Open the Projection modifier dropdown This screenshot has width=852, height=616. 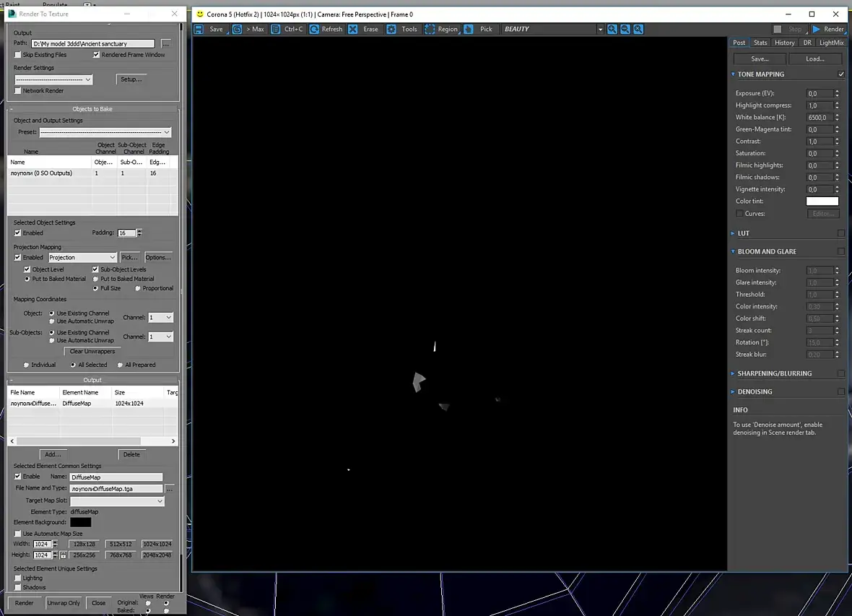click(x=82, y=258)
